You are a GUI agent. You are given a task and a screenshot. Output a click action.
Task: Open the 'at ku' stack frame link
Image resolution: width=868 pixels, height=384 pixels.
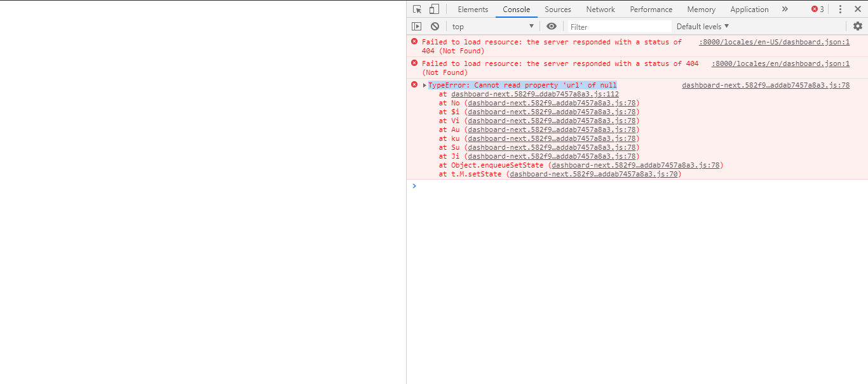(x=552, y=138)
